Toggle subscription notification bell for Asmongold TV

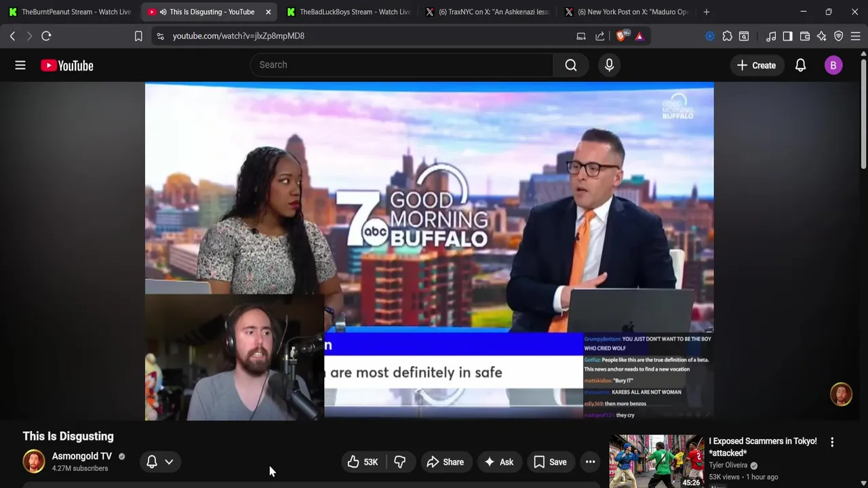(152, 462)
